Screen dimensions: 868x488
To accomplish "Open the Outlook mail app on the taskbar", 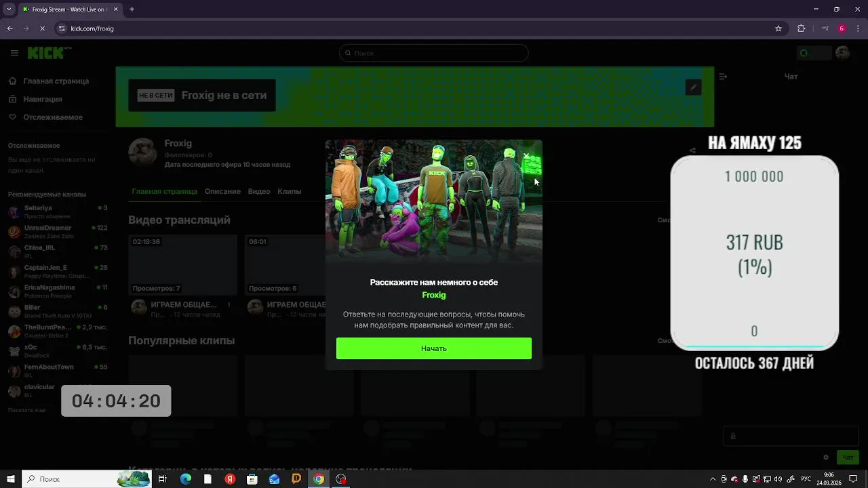I will point(275,479).
